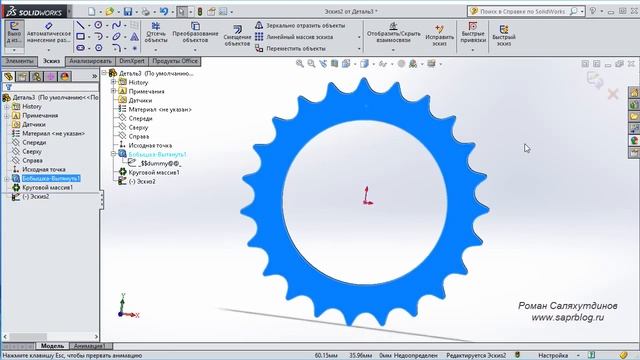Click the Rebuild traffic light icon
Viewport: 640px width, 360px height.
coord(200,12)
